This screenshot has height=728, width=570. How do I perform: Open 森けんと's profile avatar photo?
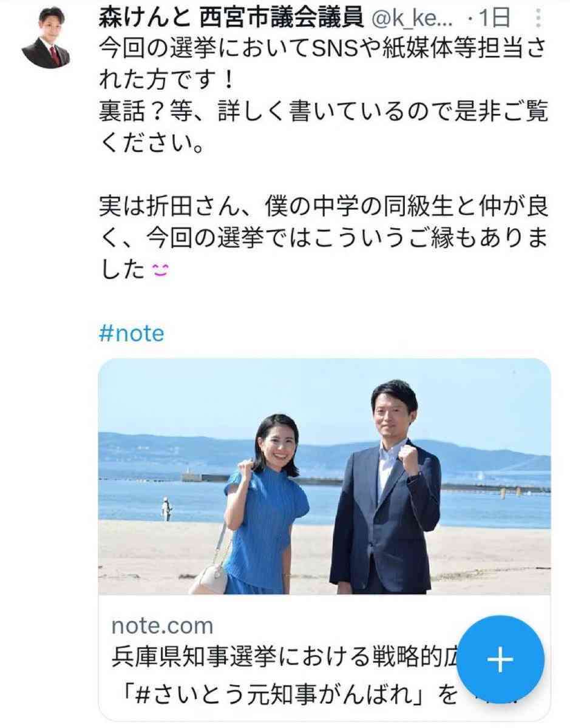(46, 38)
